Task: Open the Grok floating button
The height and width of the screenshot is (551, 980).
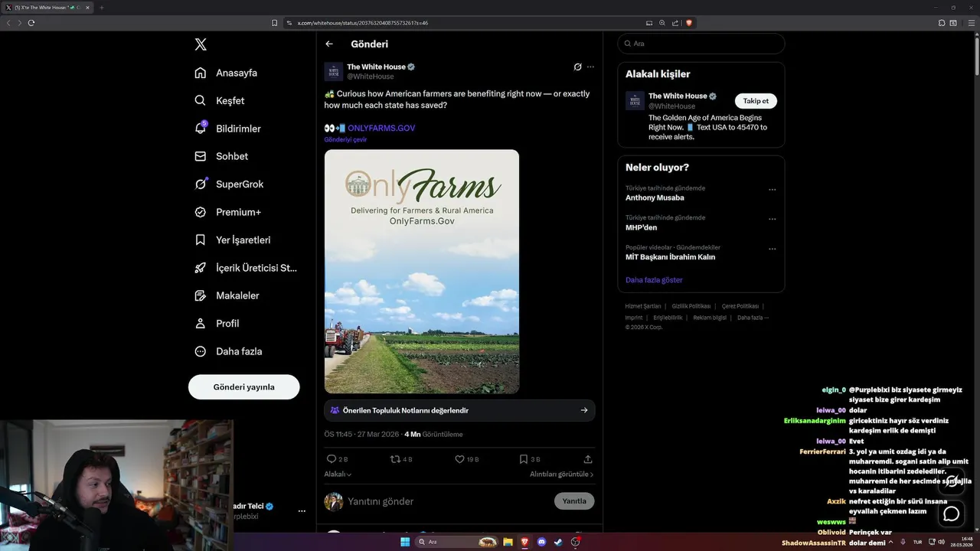Action: point(952,481)
